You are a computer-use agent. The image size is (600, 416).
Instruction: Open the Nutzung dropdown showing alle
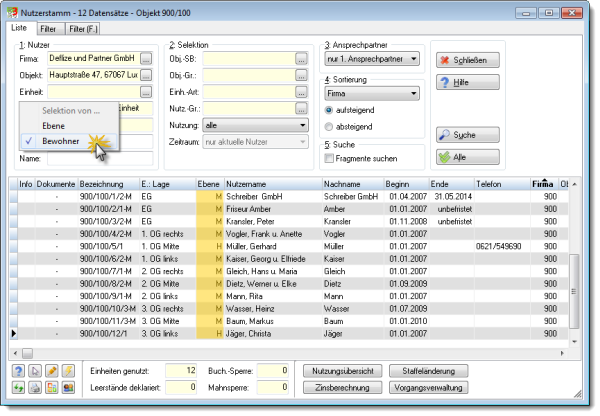255,125
